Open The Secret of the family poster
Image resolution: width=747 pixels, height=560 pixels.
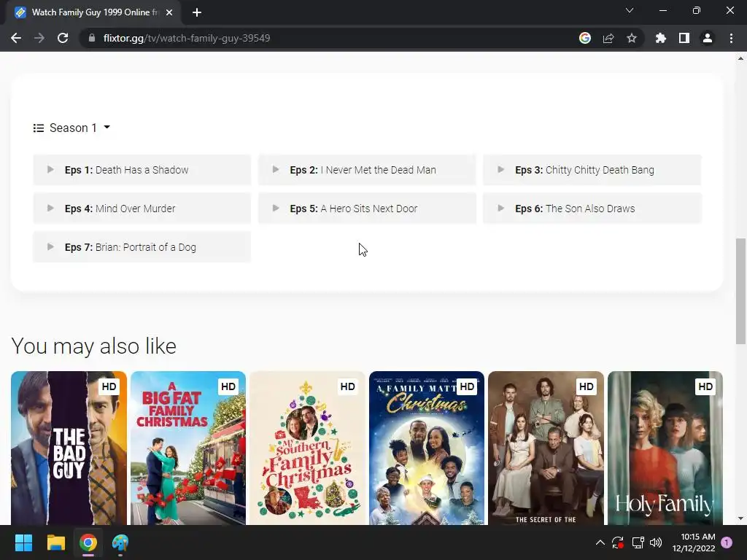(x=546, y=448)
